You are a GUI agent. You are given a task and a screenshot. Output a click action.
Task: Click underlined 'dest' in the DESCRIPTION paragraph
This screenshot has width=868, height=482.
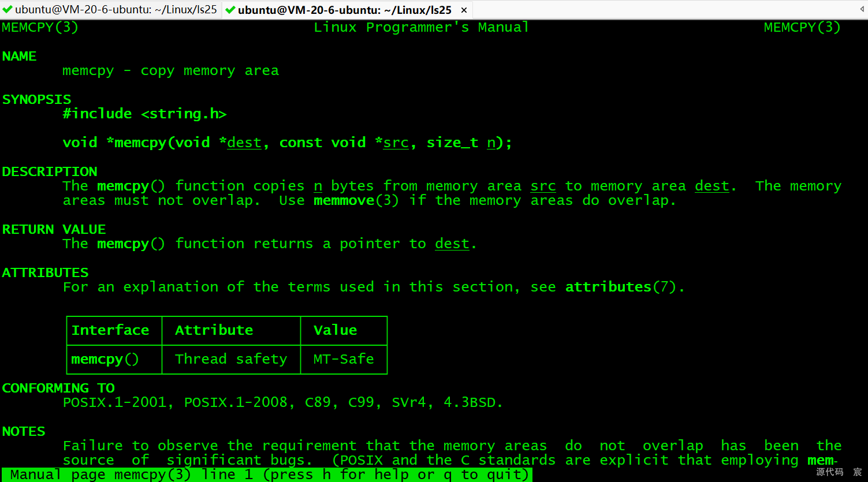[x=712, y=186]
